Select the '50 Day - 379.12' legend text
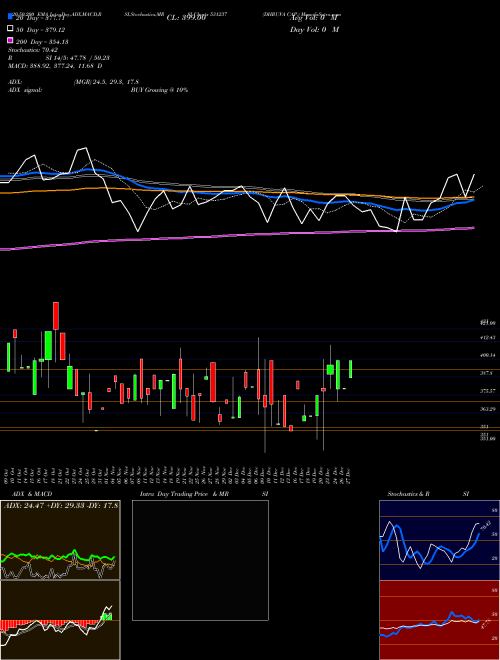Viewport: 500px width, 660px height. (40, 30)
